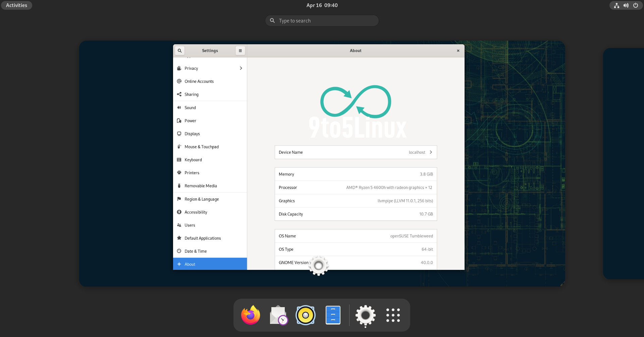Open the blue documents app in the dock
This screenshot has height=337, width=644.
pyautogui.click(x=332, y=315)
